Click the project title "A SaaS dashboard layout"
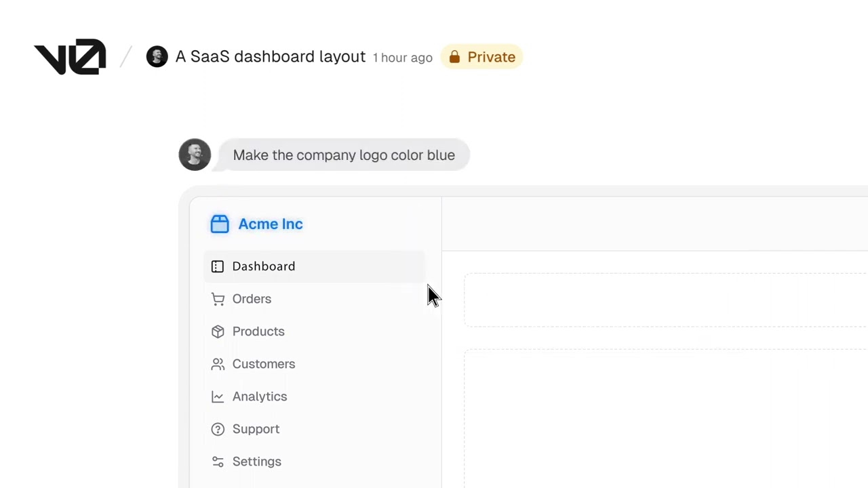The width and height of the screenshot is (868, 488). click(271, 57)
